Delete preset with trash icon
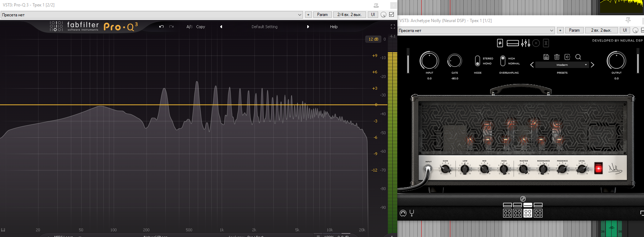The height and width of the screenshot is (237, 644). (557, 57)
